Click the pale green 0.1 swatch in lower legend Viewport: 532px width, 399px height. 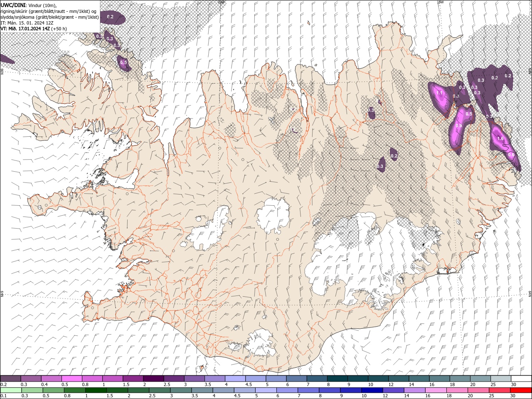pyautogui.click(x=11, y=390)
